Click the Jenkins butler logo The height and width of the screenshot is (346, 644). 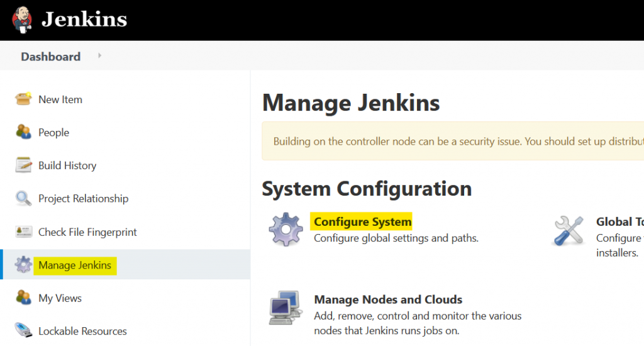(x=22, y=20)
